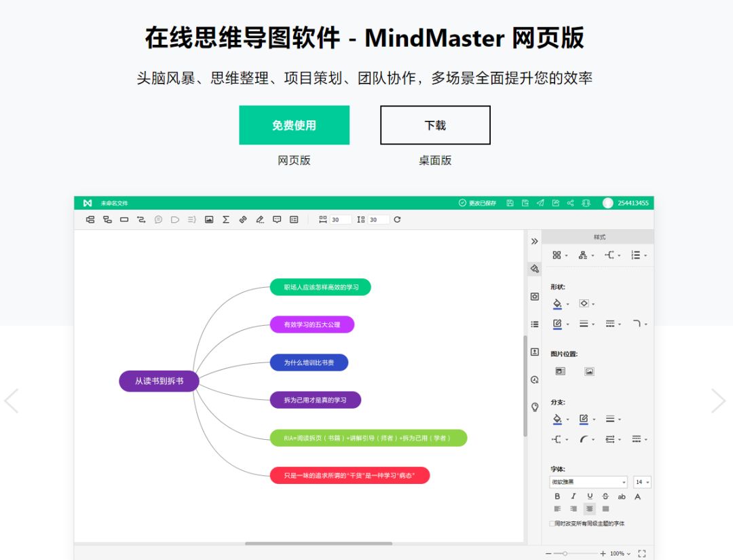The height and width of the screenshot is (560, 733).
Task: Click the insert formula (Σ) toolbar icon
Action: click(x=225, y=219)
